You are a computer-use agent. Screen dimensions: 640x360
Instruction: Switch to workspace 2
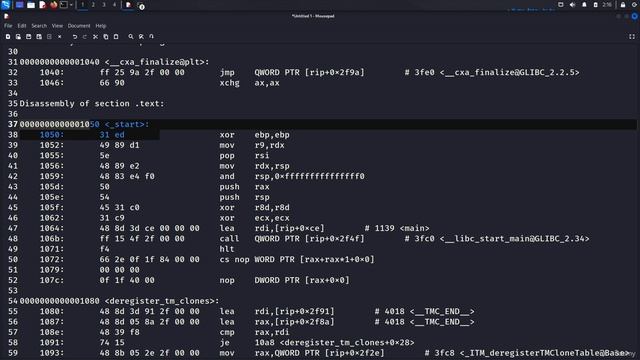click(x=93, y=5)
